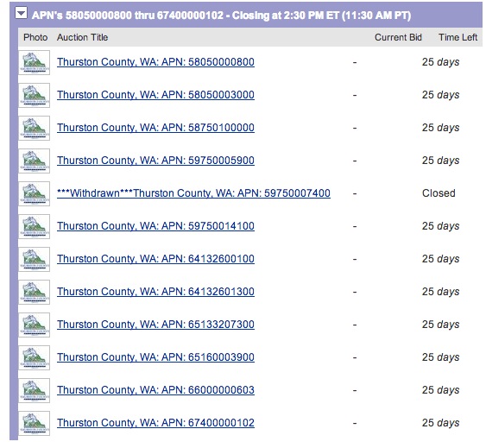Open auction Thurston County APN: 58050003000

tap(155, 95)
